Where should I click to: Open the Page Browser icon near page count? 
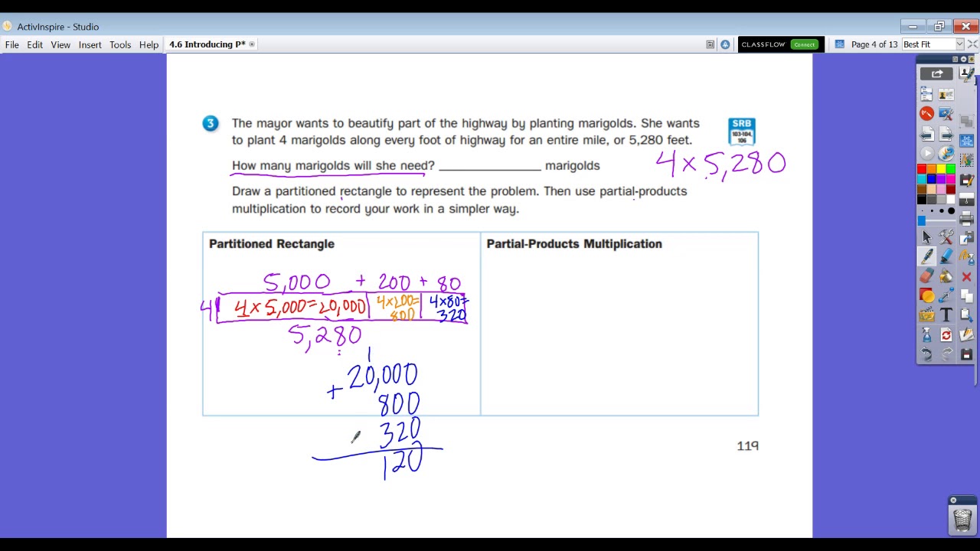click(x=839, y=44)
